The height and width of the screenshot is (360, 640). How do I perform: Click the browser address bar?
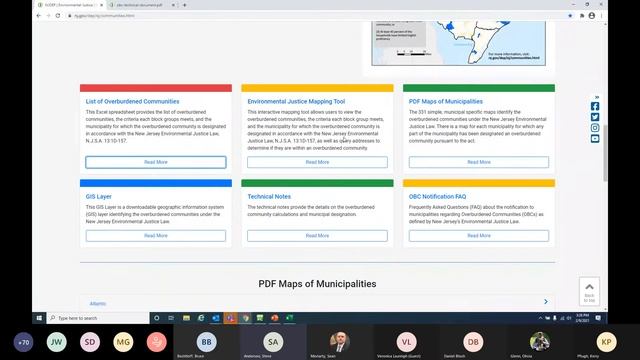tap(318, 16)
